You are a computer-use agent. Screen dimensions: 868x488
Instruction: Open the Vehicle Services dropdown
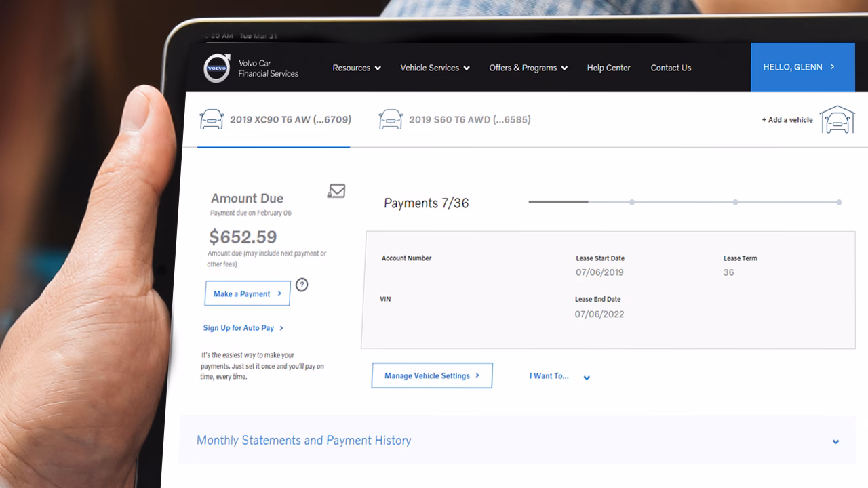(435, 68)
